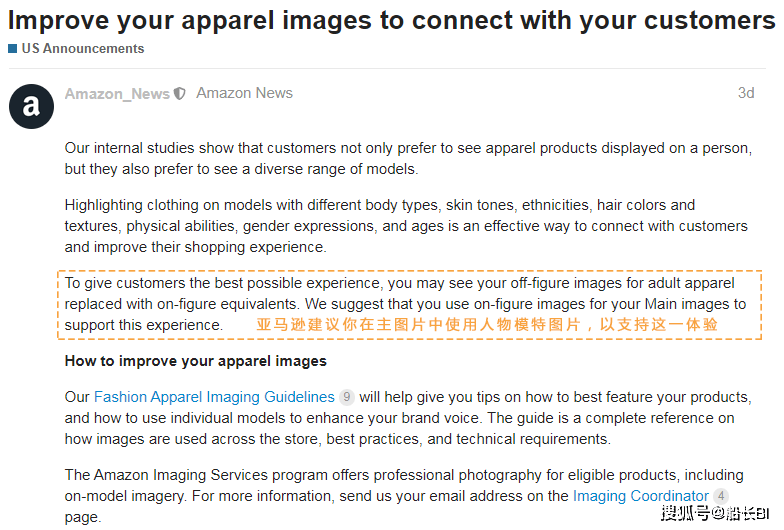Click the shield badge next to Amazon_News
The width and height of the screenshot is (784, 530).
pyautogui.click(x=180, y=94)
